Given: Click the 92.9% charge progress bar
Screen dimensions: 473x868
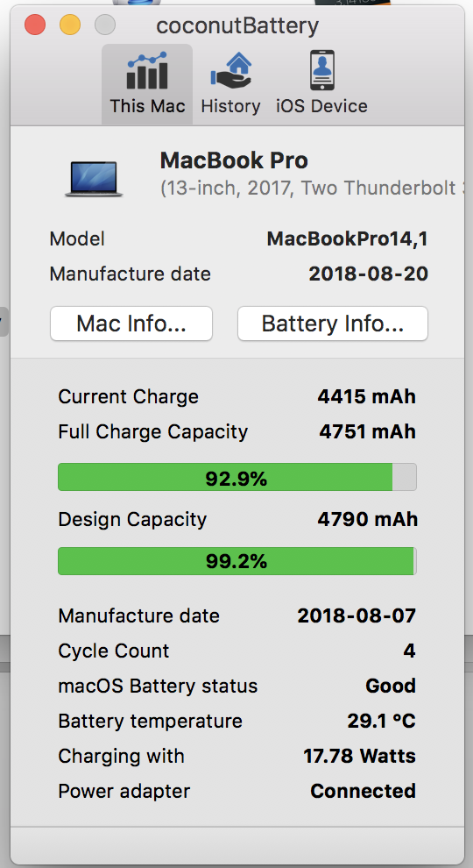Looking at the screenshot, I should 237,478.
